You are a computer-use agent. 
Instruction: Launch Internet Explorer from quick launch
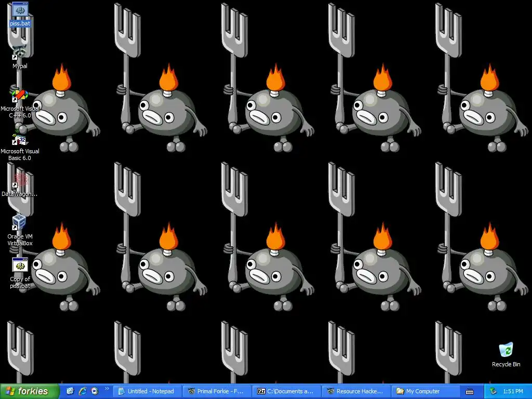pos(83,391)
